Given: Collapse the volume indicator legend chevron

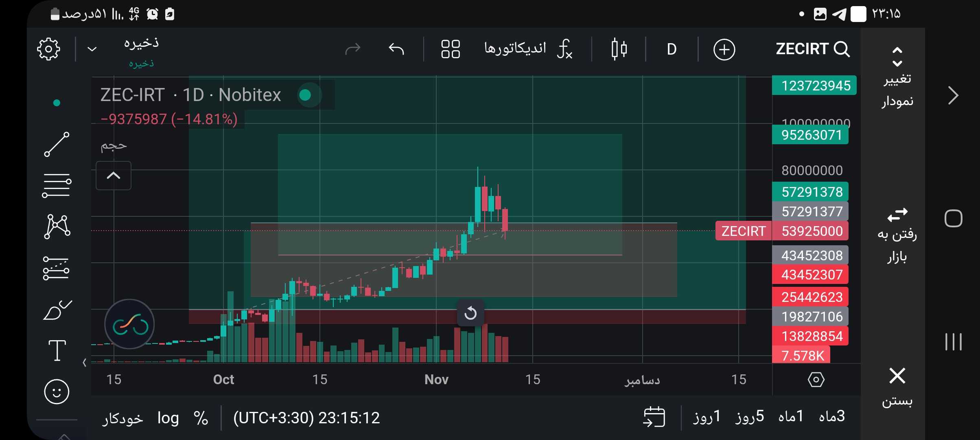Looking at the screenshot, I should (114, 176).
